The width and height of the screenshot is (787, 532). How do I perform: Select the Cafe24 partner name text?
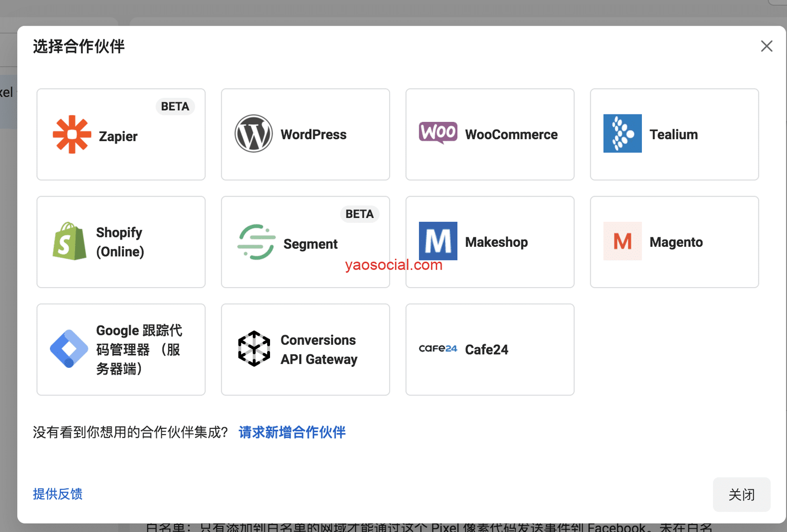click(x=486, y=350)
